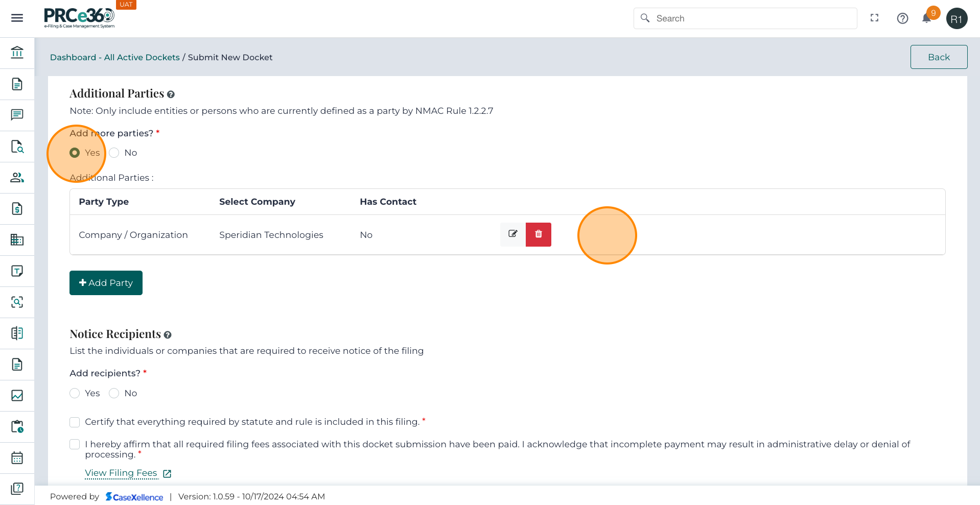Open the calendar sidebar icon
The height and width of the screenshot is (505, 980).
pyautogui.click(x=17, y=458)
